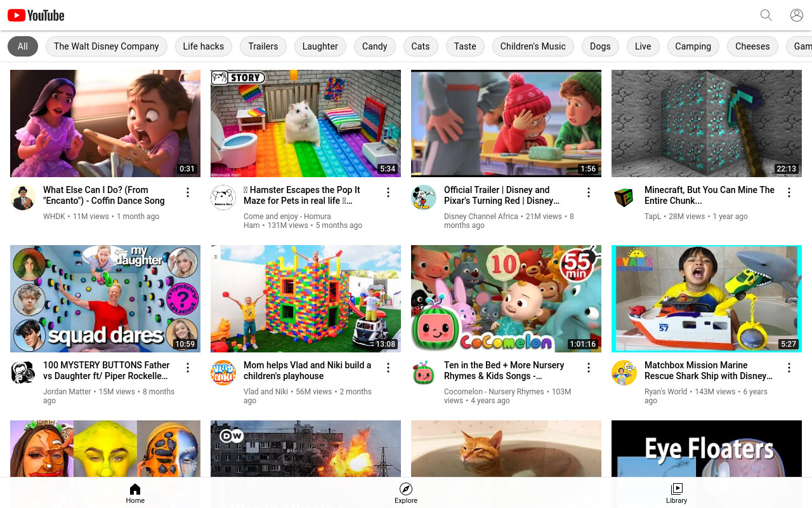Open options menu for Ten in the Bed video
812x508 pixels.
[589, 368]
